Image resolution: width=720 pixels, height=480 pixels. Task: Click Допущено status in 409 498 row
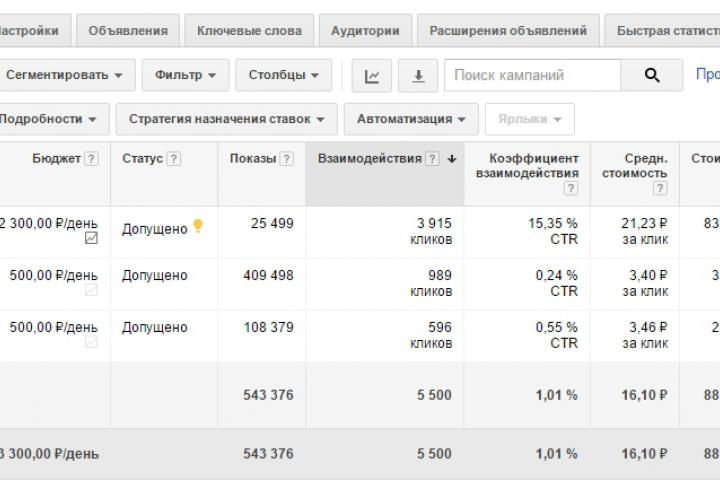(x=155, y=276)
